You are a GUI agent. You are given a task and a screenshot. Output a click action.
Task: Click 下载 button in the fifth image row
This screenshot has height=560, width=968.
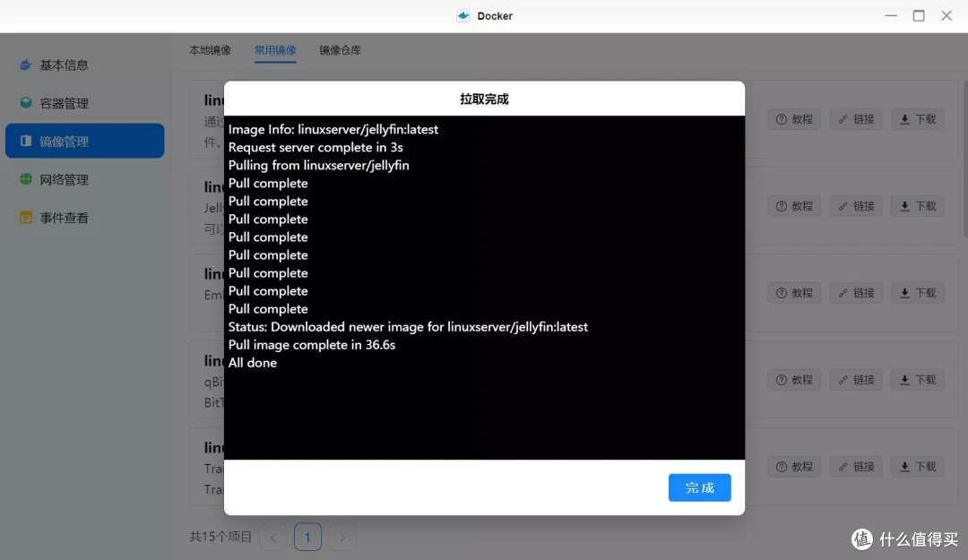918,467
